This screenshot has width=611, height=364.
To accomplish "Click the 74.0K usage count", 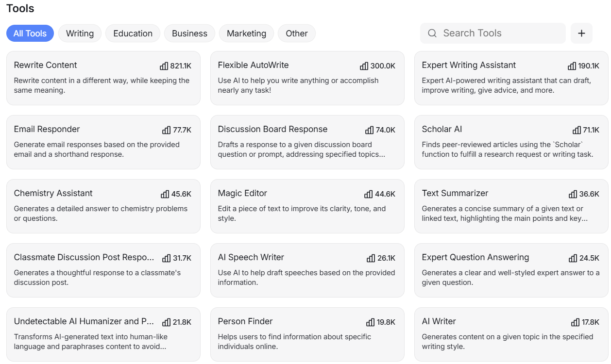I will point(386,130).
